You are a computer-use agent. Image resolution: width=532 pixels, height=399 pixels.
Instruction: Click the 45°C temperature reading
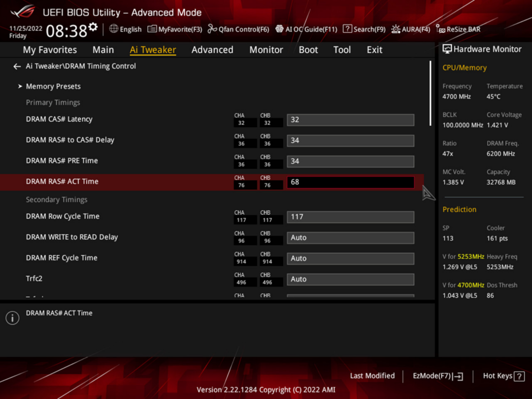(493, 97)
